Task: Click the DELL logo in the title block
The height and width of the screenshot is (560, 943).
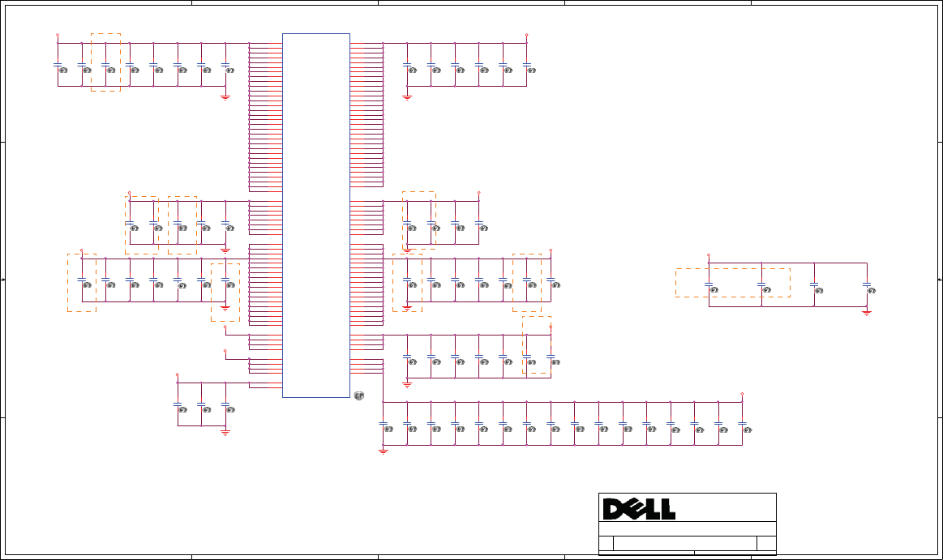Action: point(639,509)
